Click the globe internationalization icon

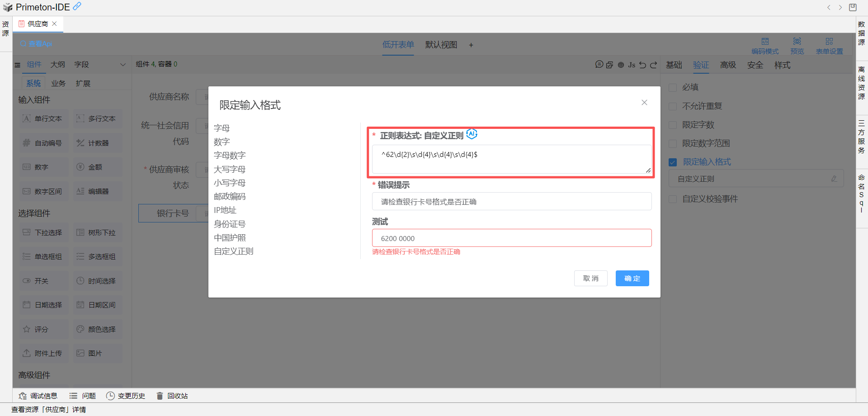tap(621, 65)
